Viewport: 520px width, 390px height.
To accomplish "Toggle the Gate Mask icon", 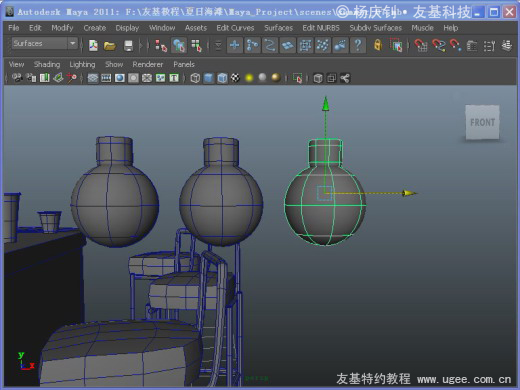I will click(133, 78).
